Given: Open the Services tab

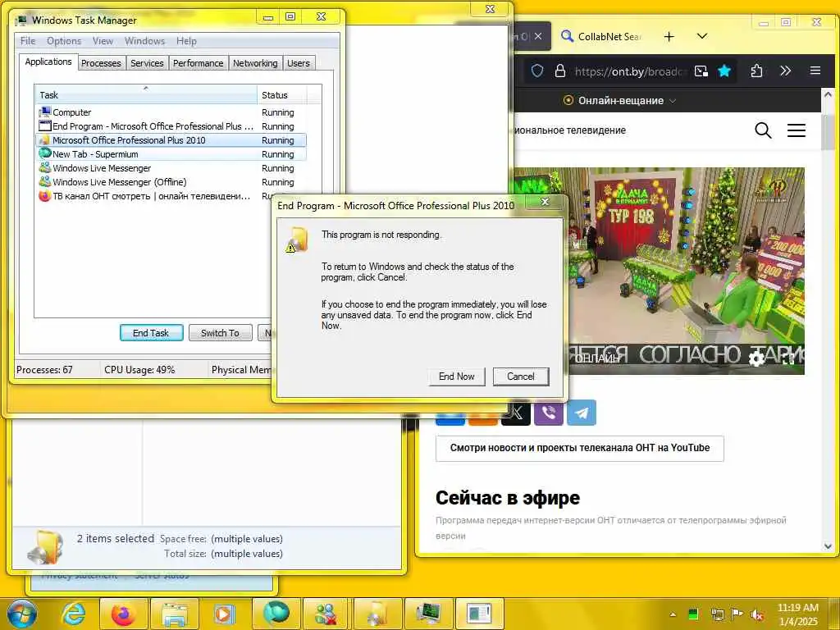Looking at the screenshot, I should [147, 63].
